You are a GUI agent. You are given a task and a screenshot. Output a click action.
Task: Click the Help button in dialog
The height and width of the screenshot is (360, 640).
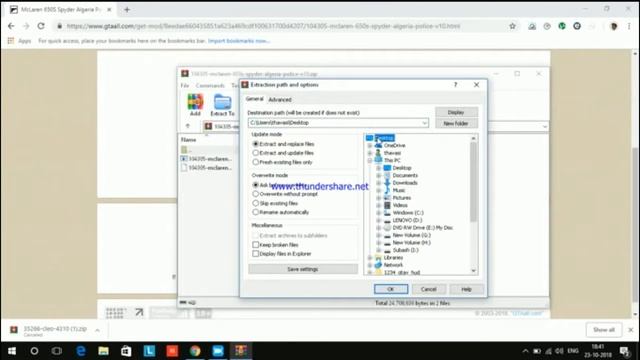click(x=466, y=289)
